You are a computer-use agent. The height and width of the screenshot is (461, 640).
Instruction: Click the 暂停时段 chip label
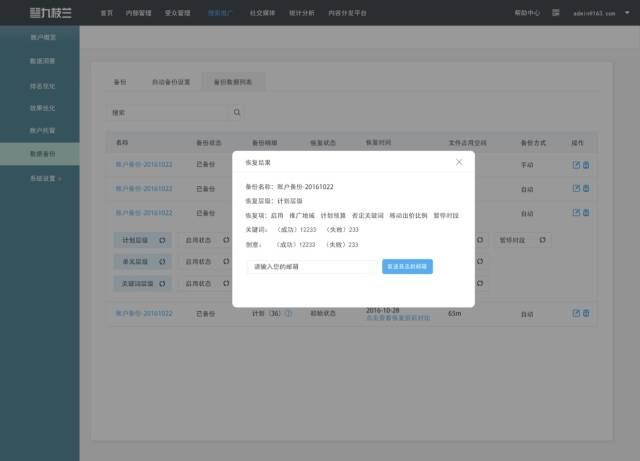pyautogui.click(x=512, y=240)
